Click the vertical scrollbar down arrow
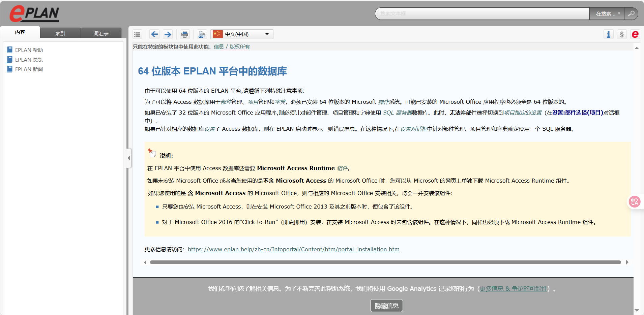 click(637, 310)
